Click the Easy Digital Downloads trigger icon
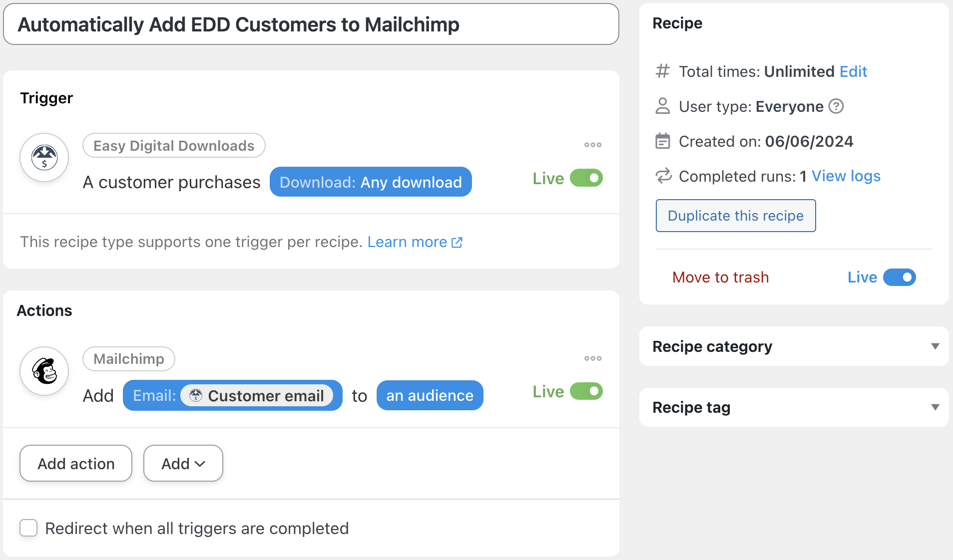 click(x=44, y=158)
